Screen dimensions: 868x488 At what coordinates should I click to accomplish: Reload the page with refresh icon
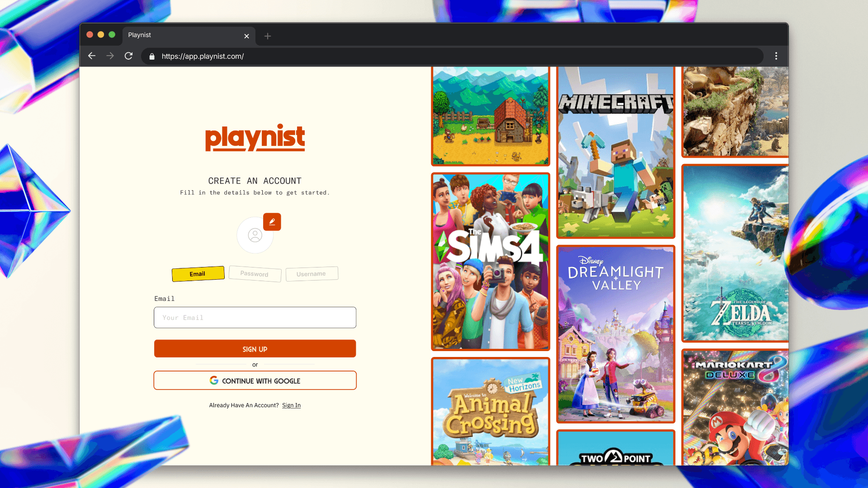[129, 56]
